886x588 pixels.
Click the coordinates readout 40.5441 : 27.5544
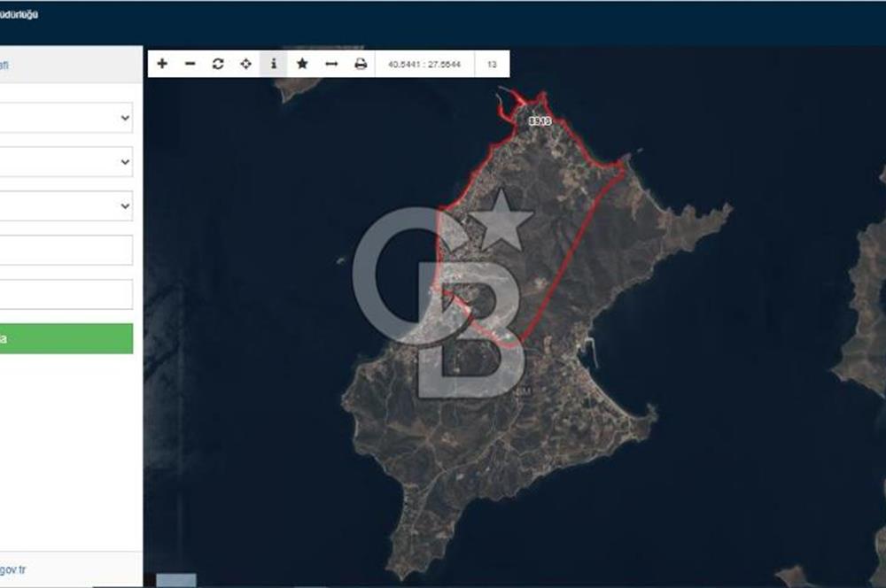pyautogui.click(x=424, y=65)
